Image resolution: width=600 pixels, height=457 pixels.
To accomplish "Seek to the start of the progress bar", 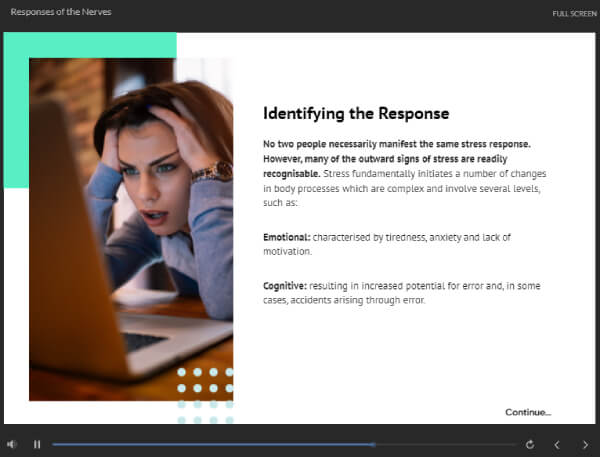I will (x=55, y=444).
